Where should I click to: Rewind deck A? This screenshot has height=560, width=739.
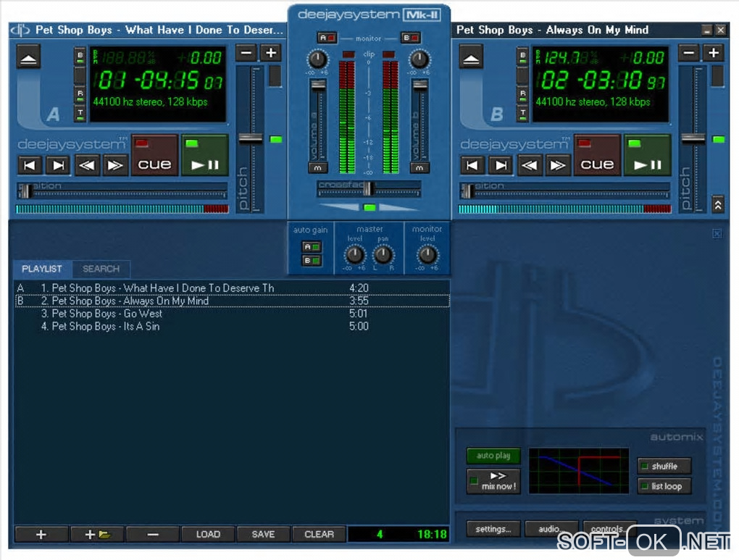click(x=87, y=165)
